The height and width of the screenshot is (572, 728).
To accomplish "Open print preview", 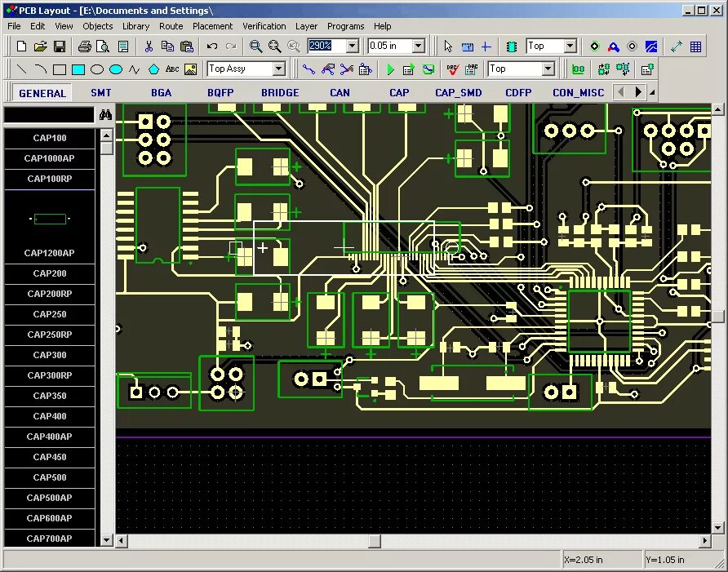I will [x=103, y=46].
